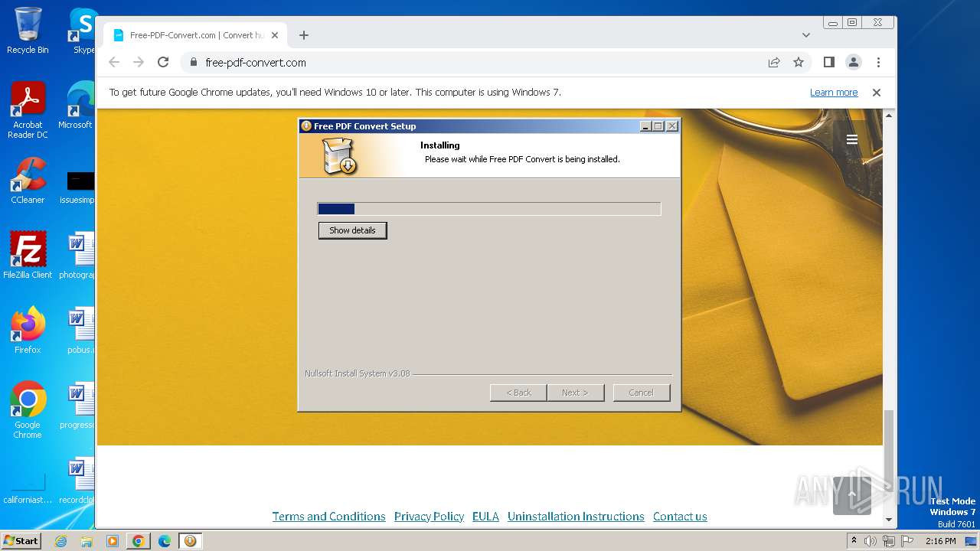Click the Cancel button in Setup
The height and width of the screenshot is (551, 980).
(x=642, y=393)
